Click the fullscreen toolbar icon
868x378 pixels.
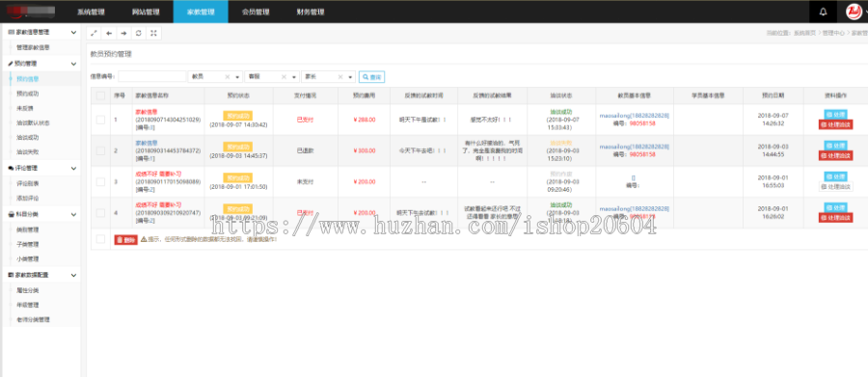click(154, 33)
